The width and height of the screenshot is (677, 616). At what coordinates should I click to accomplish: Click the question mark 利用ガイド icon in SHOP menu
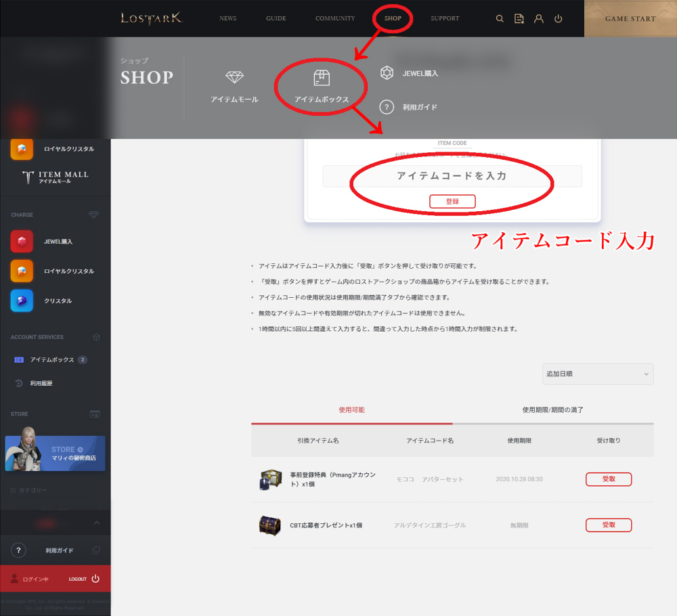pos(387,107)
